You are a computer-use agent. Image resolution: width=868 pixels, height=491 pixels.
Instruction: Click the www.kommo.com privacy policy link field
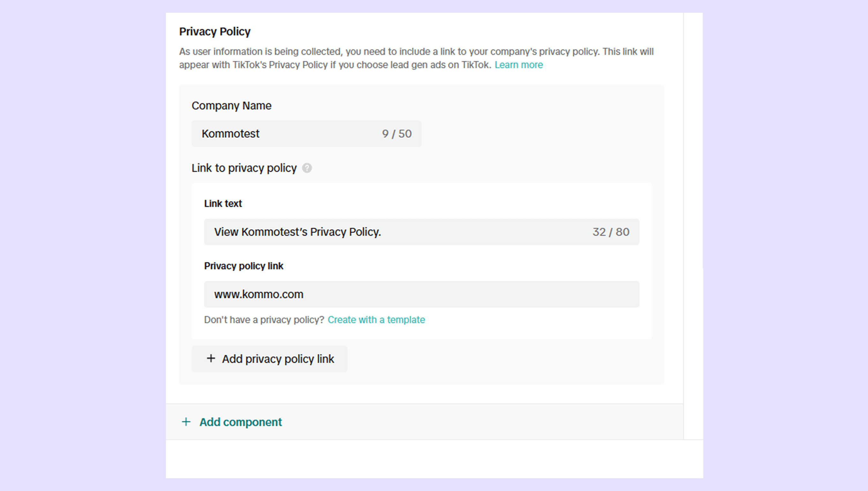click(x=421, y=294)
